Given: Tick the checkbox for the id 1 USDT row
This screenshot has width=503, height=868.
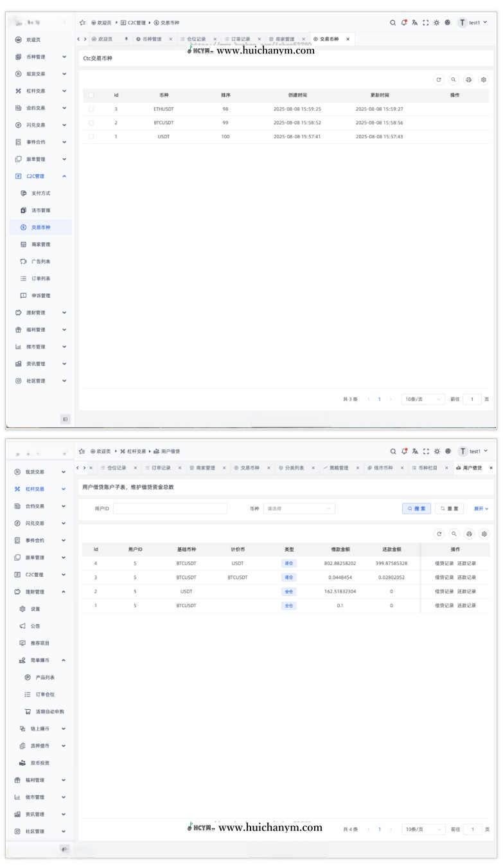Looking at the screenshot, I should 91,136.
